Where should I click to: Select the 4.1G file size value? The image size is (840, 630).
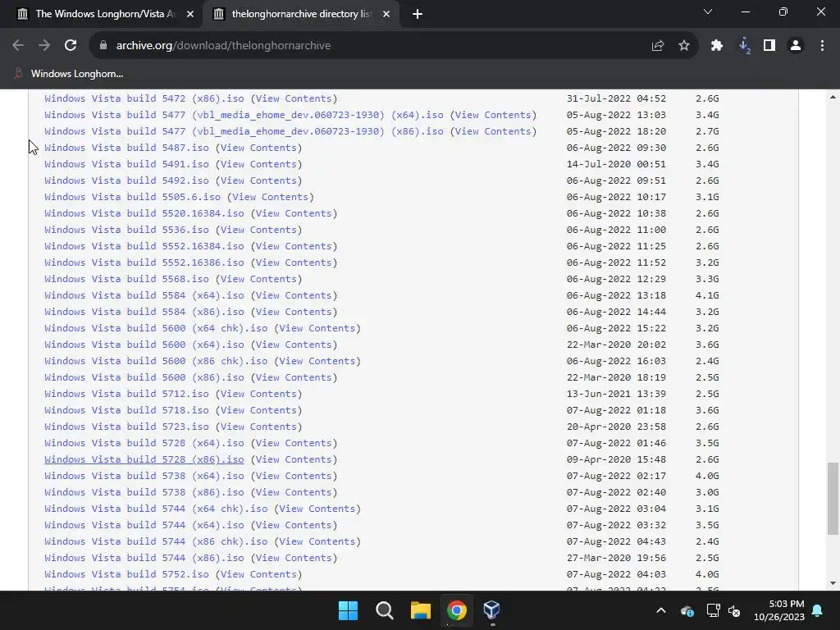[x=707, y=295]
